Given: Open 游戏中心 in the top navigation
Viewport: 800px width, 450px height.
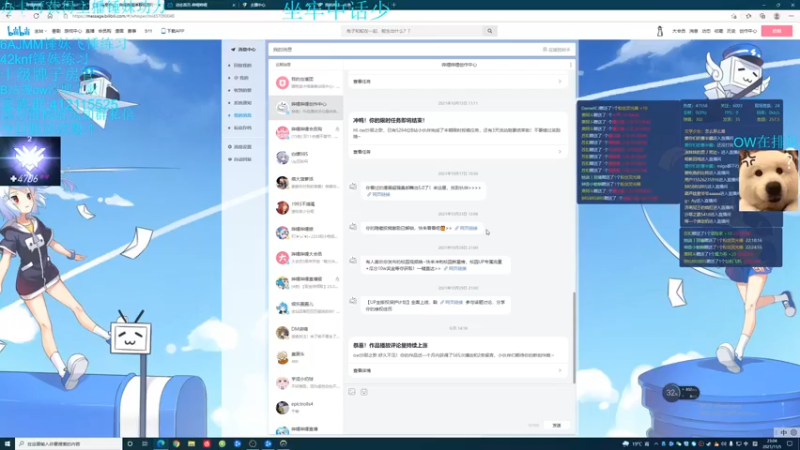Looking at the screenshot, I should [73, 31].
